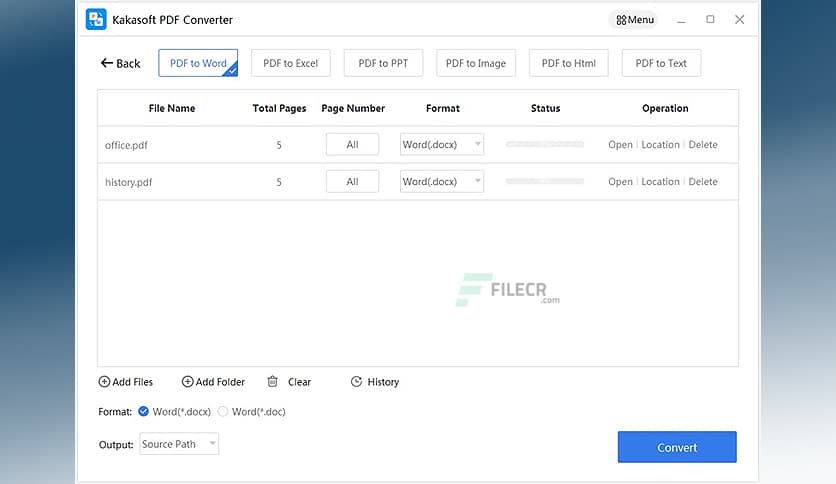This screenshot has height=484, width=836.
Task: Click total pages value 5 for office.pdf
Action: pyautogui.click(x=279, y=145)
